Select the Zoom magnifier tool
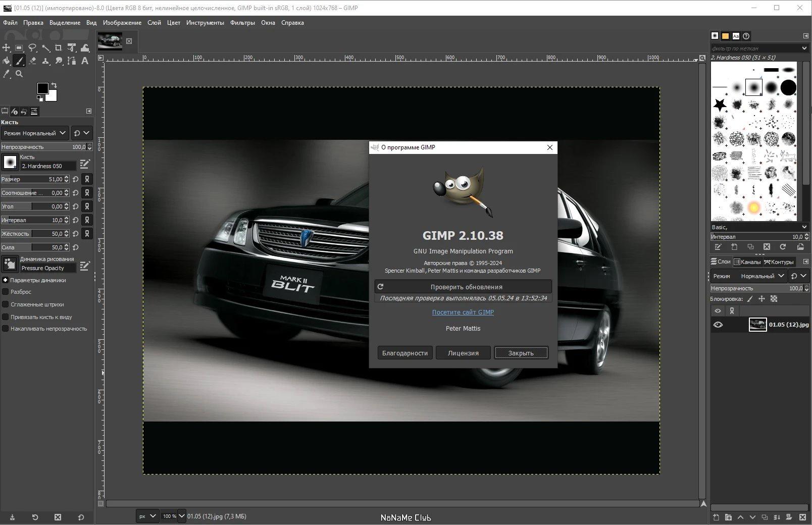This screenshot has height=525, width=812. (19, 74)
